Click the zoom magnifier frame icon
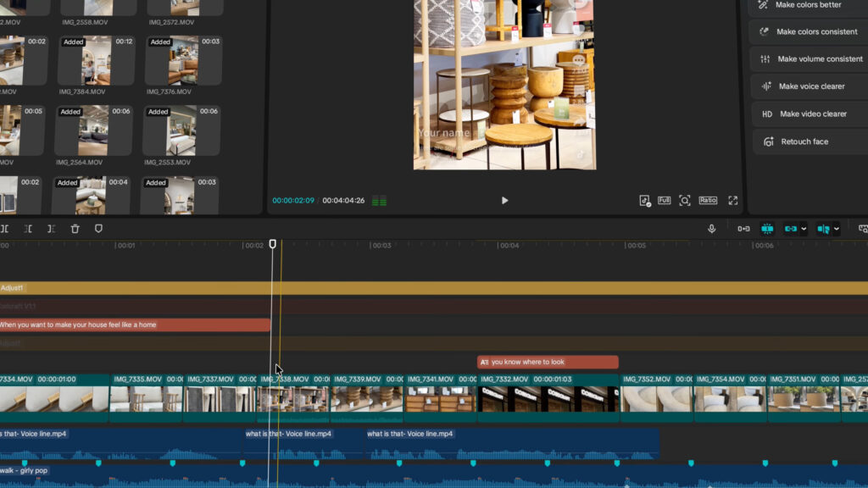This screenshot has height=488, width=868. (685, 200)
